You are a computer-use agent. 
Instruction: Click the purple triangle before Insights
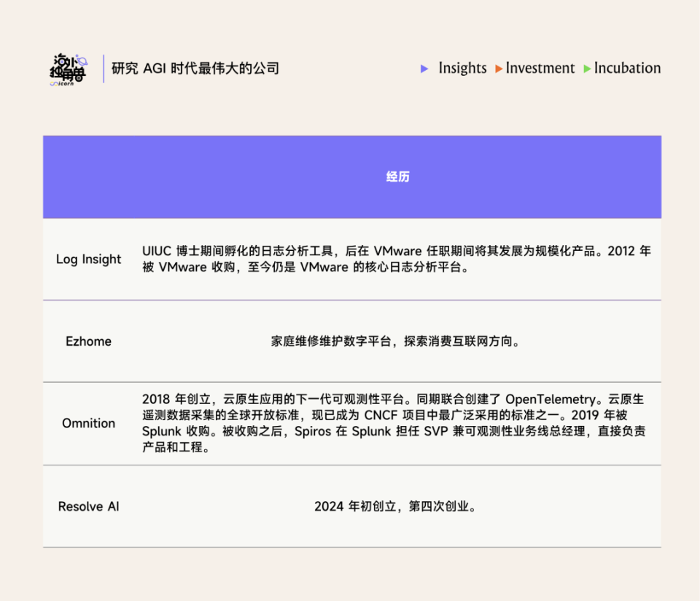[x=424, y=69]
